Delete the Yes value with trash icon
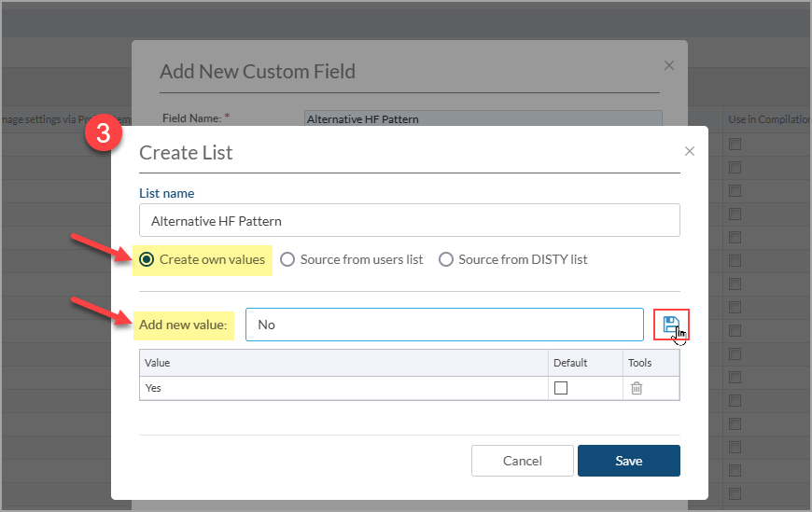Viewport: 812px width, 512px height. click(637, 388)
